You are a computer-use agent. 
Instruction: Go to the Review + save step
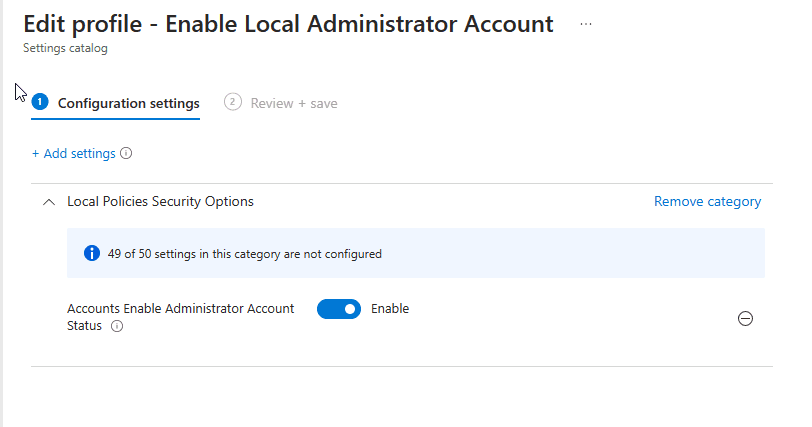[293, 103]
